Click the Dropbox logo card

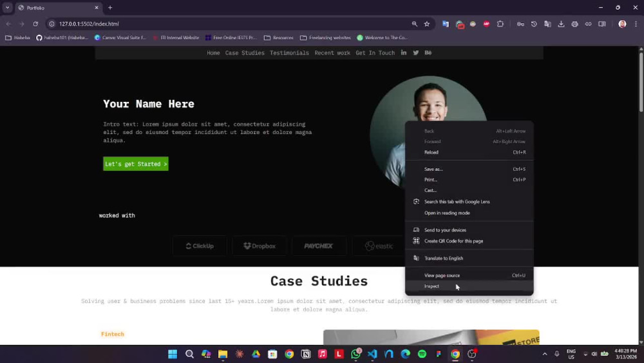(259, 246)
